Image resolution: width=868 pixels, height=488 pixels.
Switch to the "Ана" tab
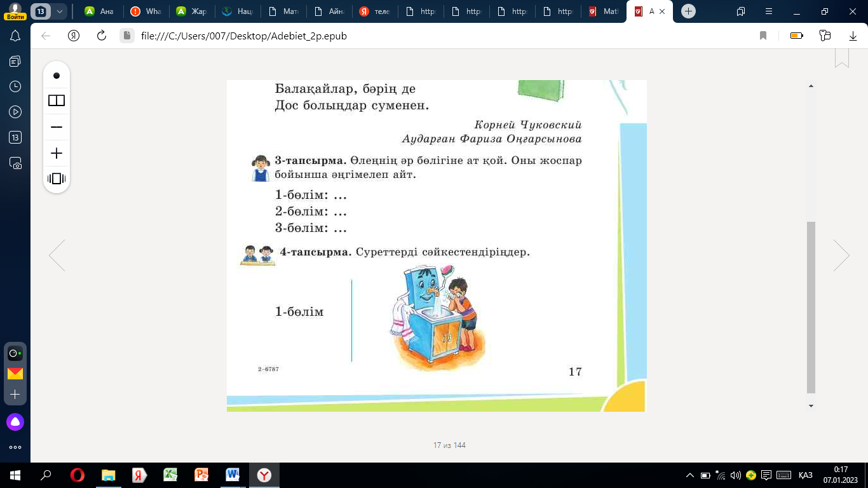[98, 11]
